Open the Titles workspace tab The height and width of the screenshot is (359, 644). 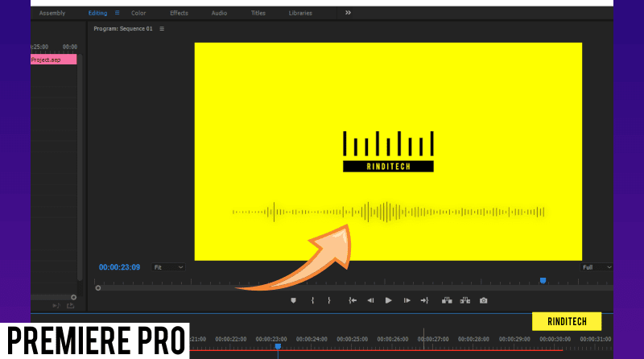258,13
